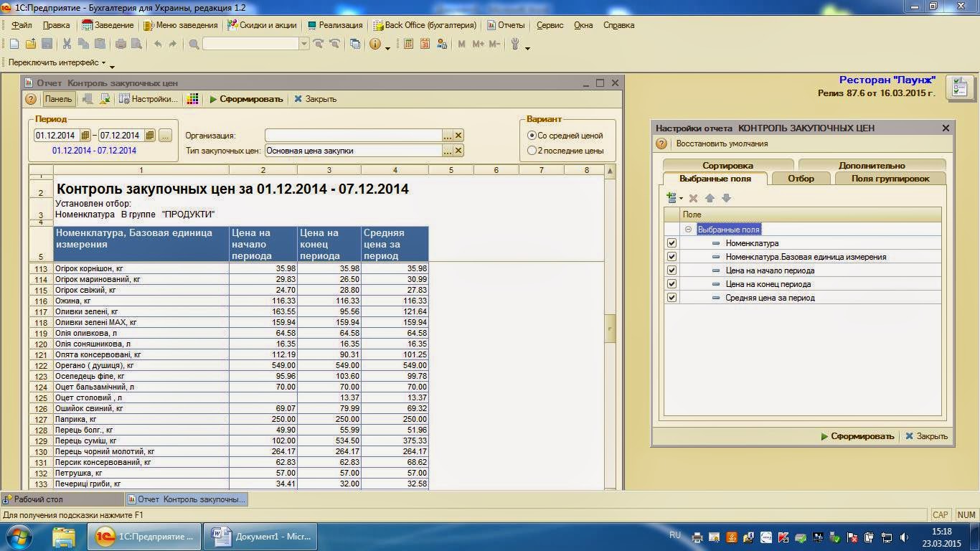
Task: Collapse the Выбранные поля tree node
Action: point(688,230)
